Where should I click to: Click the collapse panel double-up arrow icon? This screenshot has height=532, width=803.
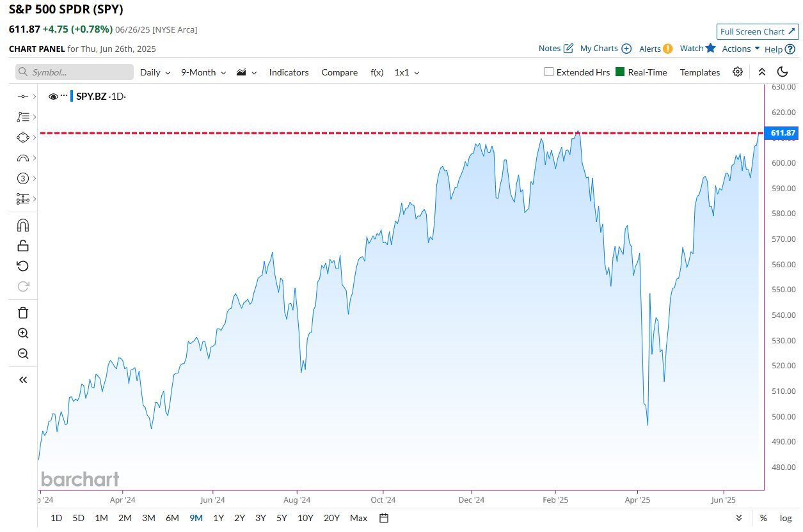pyautogui.click(x=762, y=72)
